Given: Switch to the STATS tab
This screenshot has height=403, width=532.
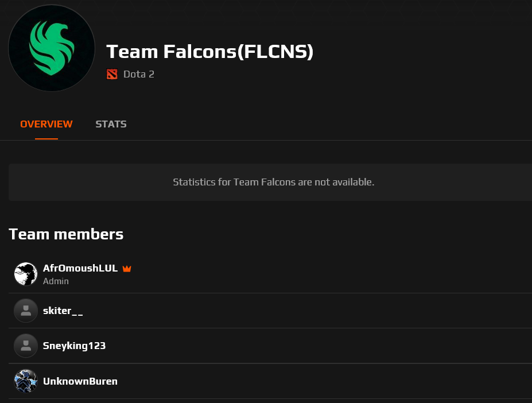Looking at the screenshot, I should tap(111, 124).
